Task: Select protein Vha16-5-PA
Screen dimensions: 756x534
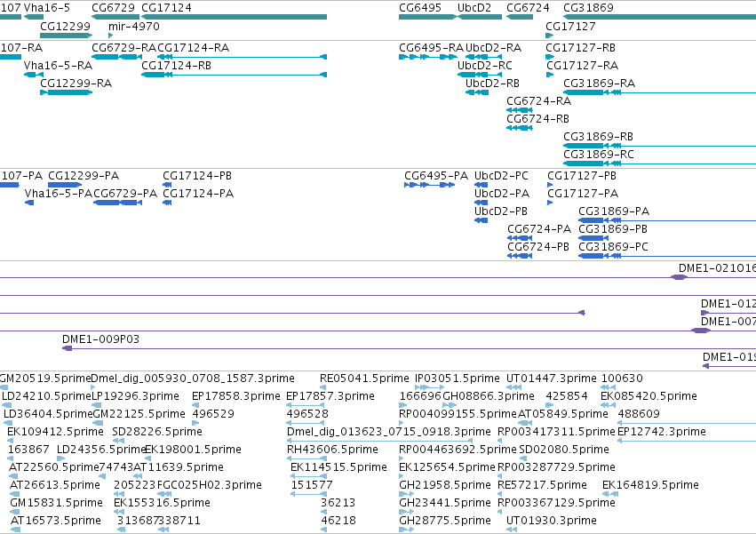Action: [29, 203]
